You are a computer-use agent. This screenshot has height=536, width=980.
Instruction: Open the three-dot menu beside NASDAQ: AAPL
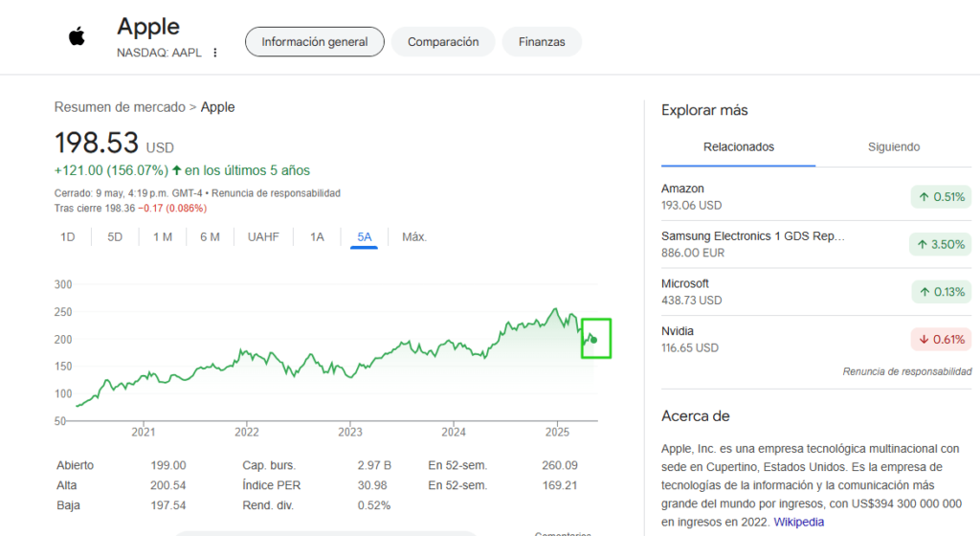tap(215, 53)
